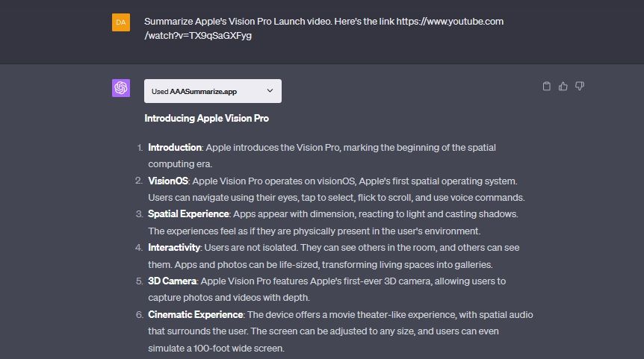Select the Interactivity bold label
This screenshot has height=359, width=644.
coord(174,247)
